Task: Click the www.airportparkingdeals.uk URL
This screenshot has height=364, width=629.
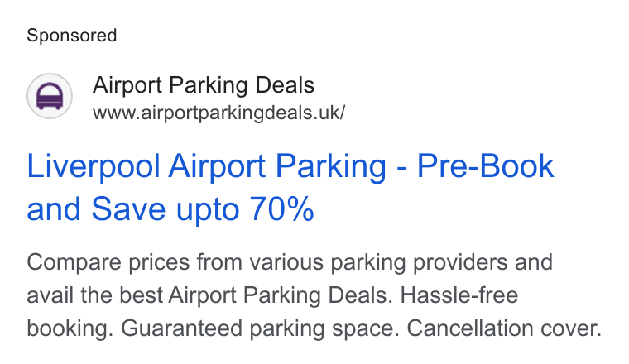Action: coord(218,113)
